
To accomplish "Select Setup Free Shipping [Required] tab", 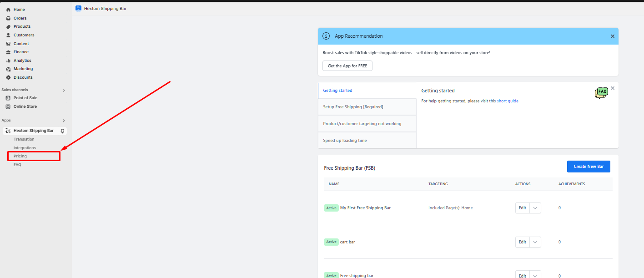I will 367,107.
